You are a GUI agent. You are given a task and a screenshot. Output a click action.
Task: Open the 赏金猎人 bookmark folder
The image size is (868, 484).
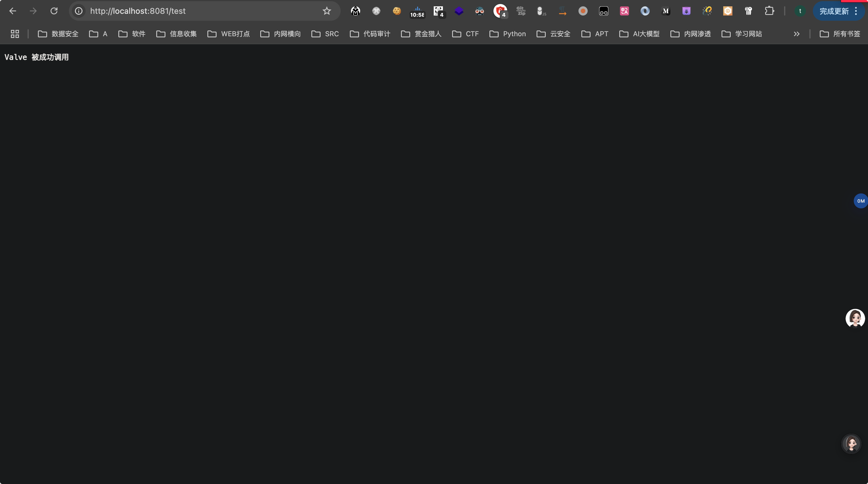(x=421, y=34)
